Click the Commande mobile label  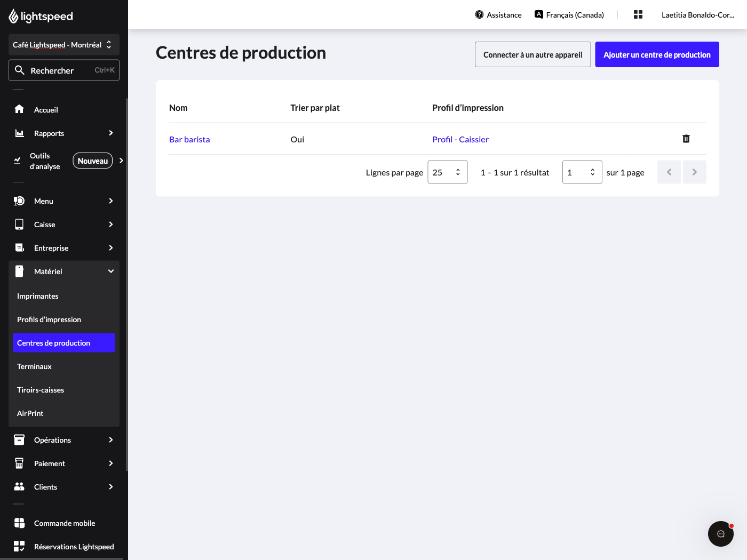pos(65,523)
